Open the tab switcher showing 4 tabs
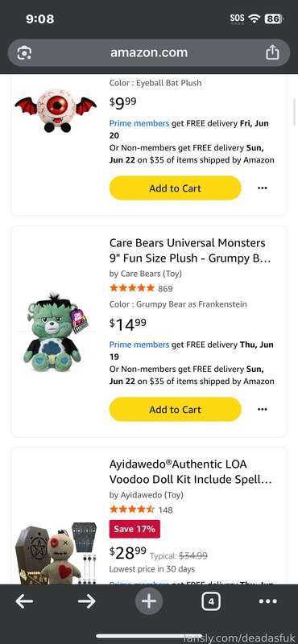The height and width of the screenshot is (644, 298). (211, 602)
